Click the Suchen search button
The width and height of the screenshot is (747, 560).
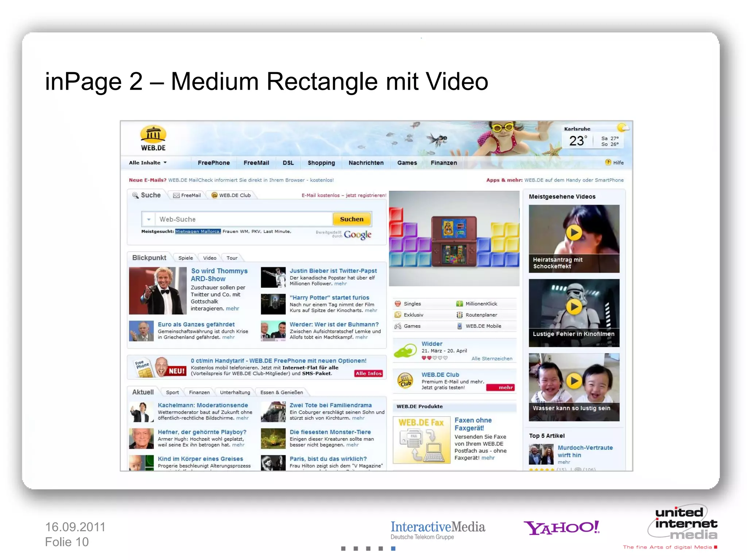click(x=352, y=219)
